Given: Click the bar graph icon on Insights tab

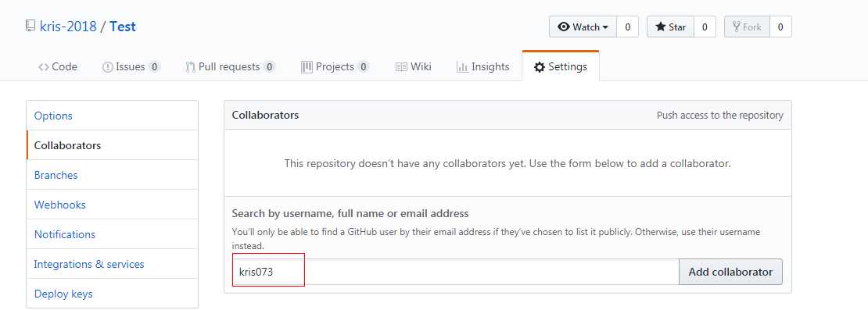Looking at the screenshot, I should point(462,67).
